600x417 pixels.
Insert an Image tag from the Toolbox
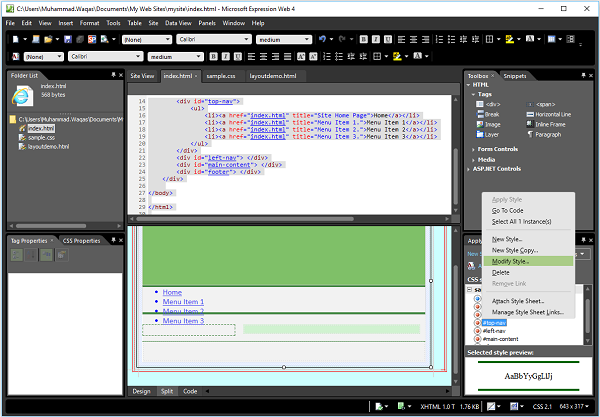492,122
